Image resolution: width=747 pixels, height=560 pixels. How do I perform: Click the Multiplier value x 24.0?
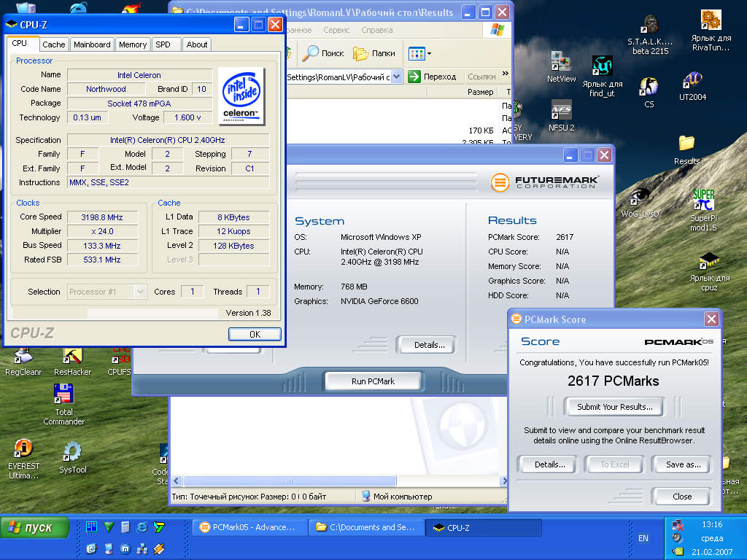tap(102, 231)
